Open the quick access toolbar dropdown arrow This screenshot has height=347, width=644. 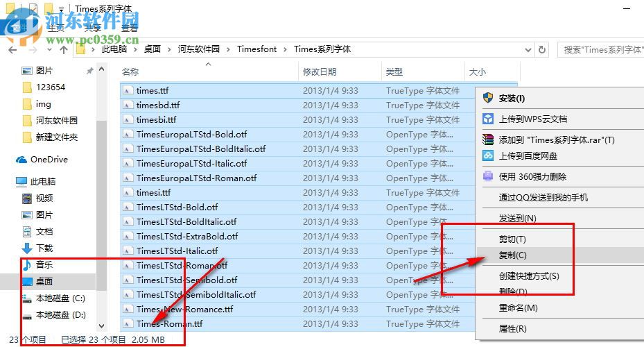click(61, 8)
